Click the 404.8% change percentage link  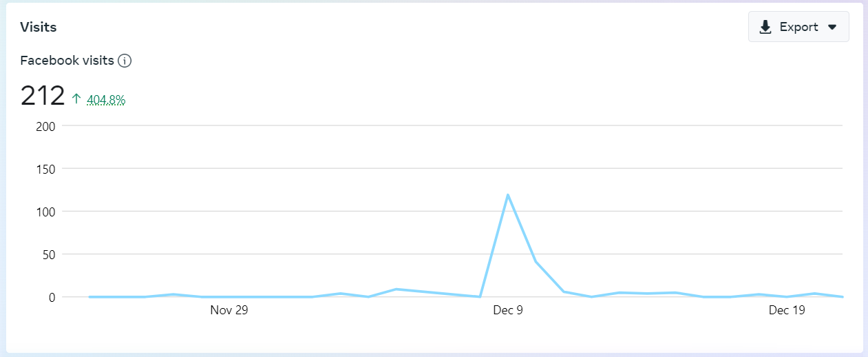click(106, 100)
